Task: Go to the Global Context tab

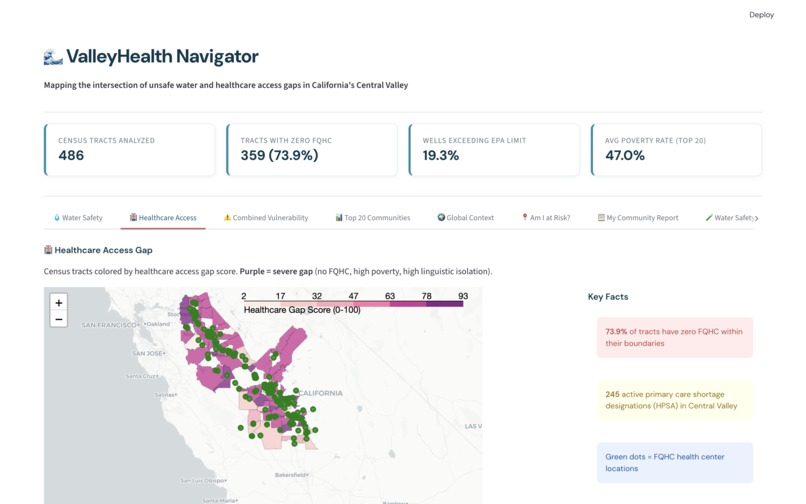Action: click(x=466, y=218)
